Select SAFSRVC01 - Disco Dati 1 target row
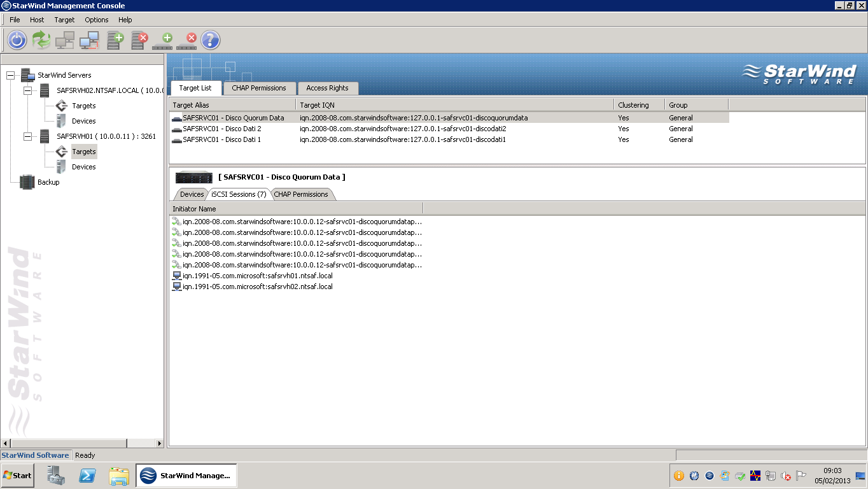Viewport: 868px width, 489px height. point(449,139)
